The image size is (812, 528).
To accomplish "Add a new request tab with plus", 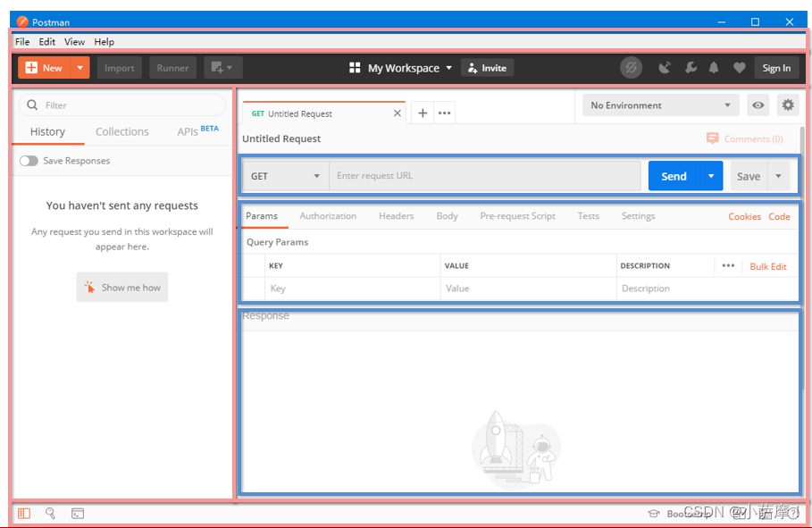I will [423, 113].
